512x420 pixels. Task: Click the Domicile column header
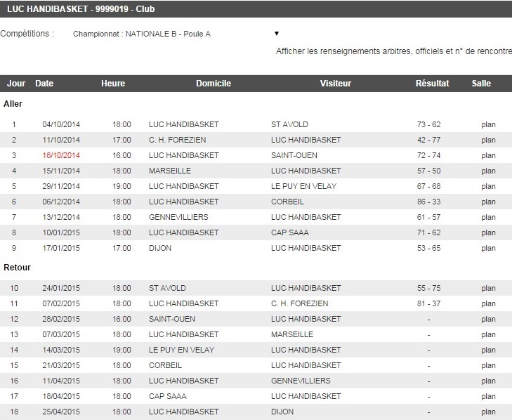[214, 84]
